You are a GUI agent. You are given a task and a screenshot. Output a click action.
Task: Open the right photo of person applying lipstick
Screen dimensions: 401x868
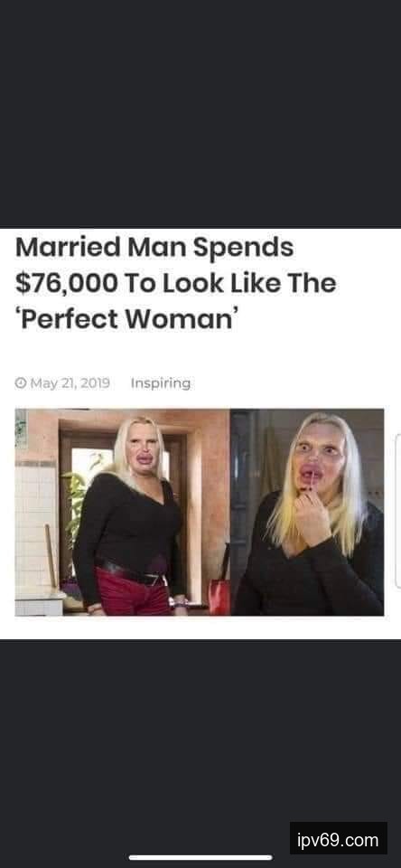coord(307,512)
